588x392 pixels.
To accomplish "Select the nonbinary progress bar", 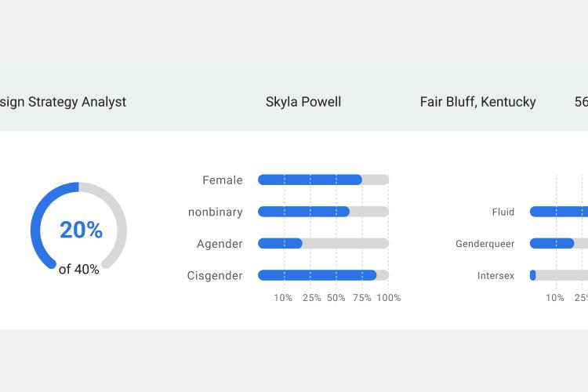I will tap(323, 212).
